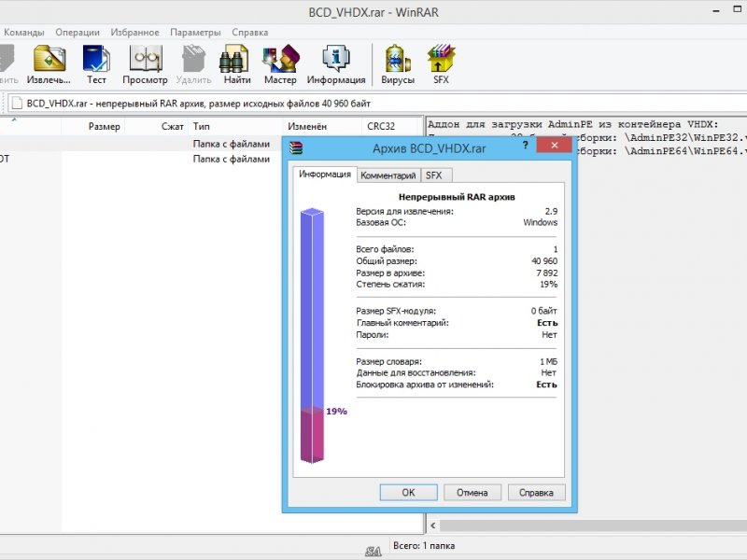Run the Тест archive test tool
Image resolution: width=747 pixels, height=560 pixels.
[x=96, y=64]
